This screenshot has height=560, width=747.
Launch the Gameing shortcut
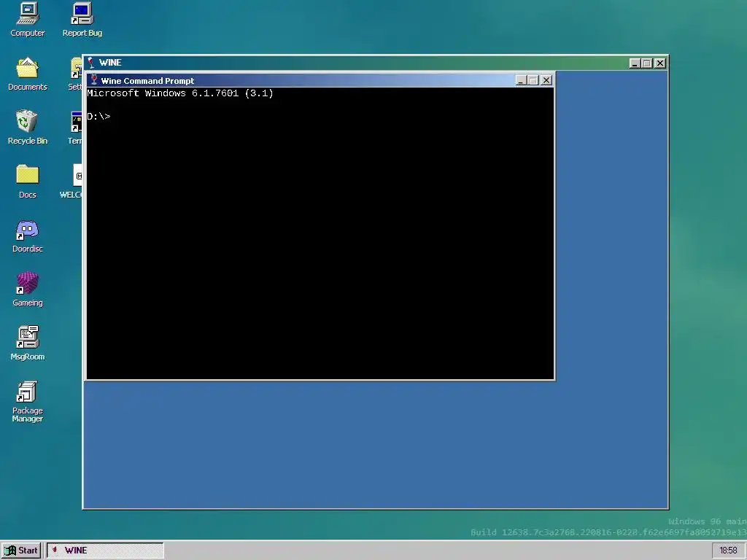27,289
